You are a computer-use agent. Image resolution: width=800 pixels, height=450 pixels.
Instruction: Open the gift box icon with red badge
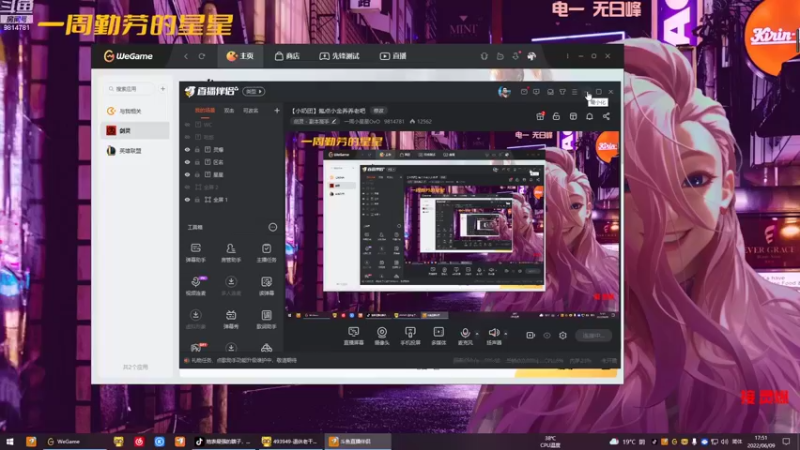(540, 116)
